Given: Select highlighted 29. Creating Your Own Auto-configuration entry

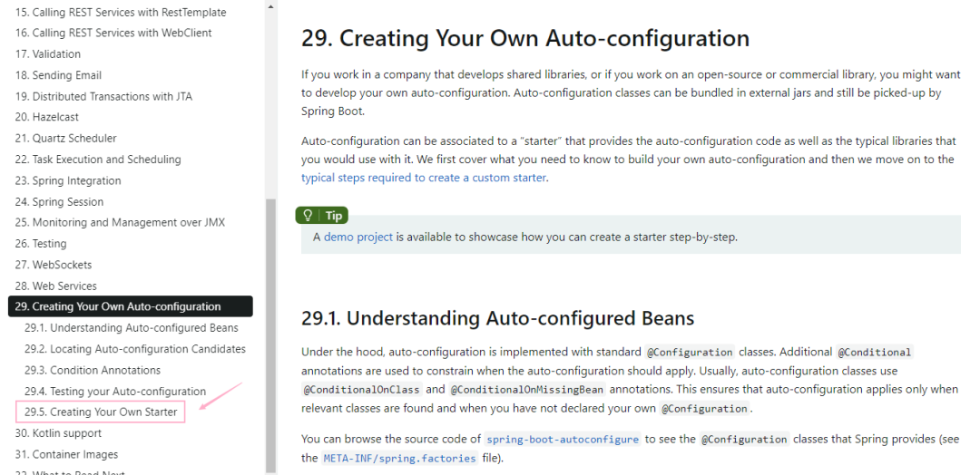Looking at the screenshot, I should pyautogui.click(x=131, y=306).
